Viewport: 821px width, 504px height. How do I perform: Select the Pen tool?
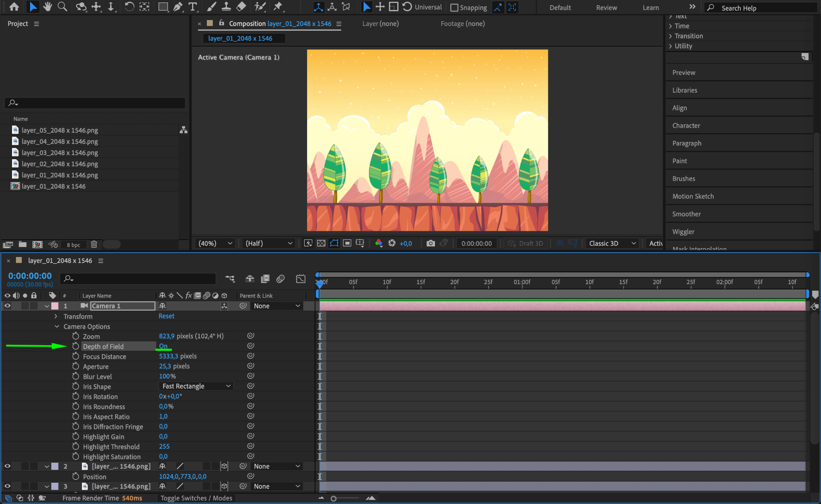pos(178,6)
